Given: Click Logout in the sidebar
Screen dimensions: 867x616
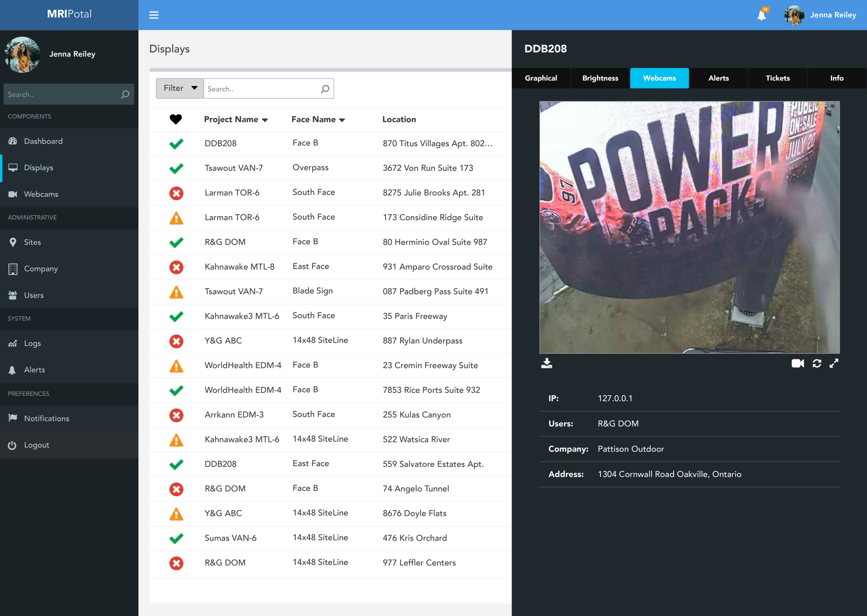Looking at the screenshot, I should (36, 445).
